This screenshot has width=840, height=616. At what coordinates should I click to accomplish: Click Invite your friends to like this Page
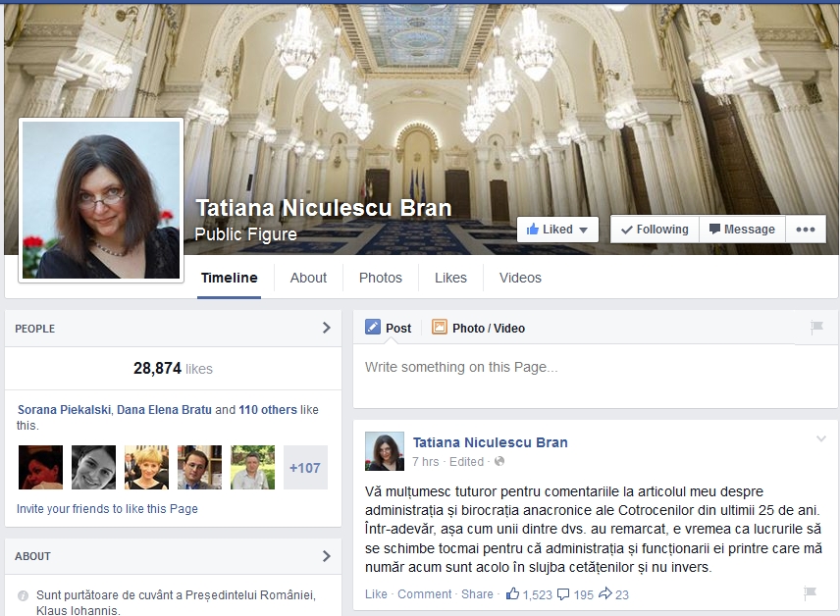click(x=107, y=509)
